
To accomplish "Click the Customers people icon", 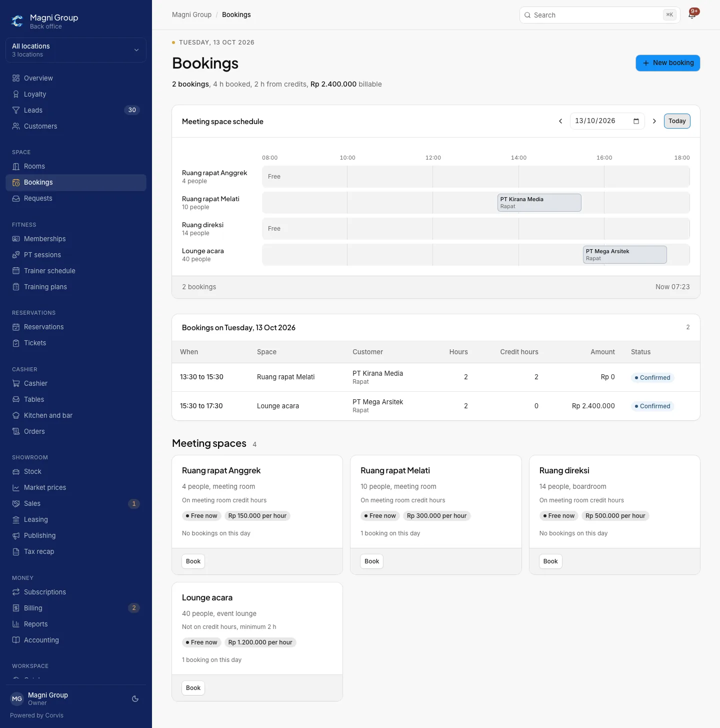I will [16, 126].
